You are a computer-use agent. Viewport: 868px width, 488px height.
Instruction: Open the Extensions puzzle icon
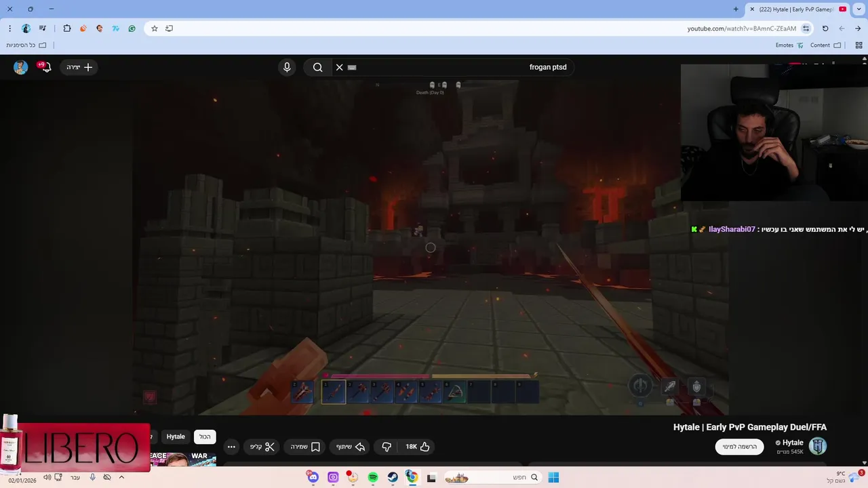[x=66, y=28]
